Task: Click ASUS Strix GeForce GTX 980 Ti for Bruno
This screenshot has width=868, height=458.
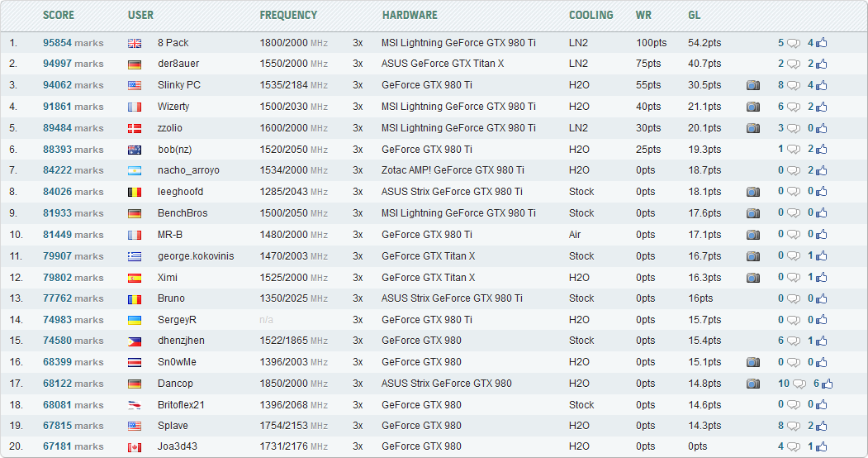Action: (452, 298)
